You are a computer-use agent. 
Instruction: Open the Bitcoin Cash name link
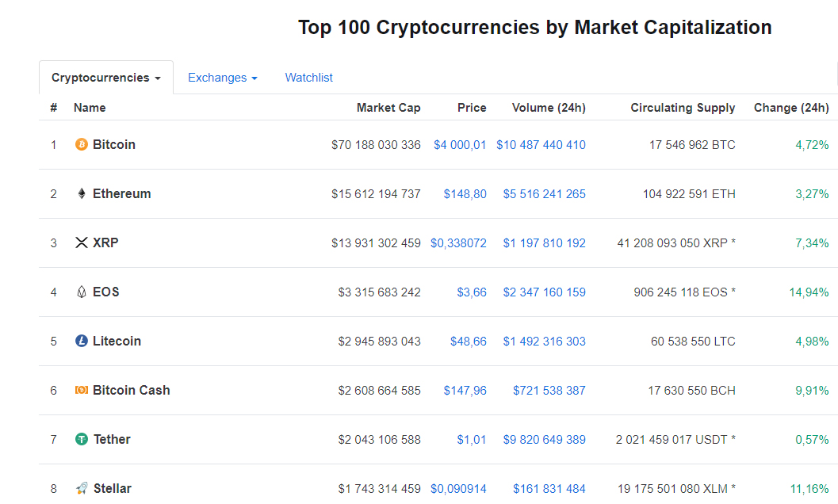click(x=132, y=390)
